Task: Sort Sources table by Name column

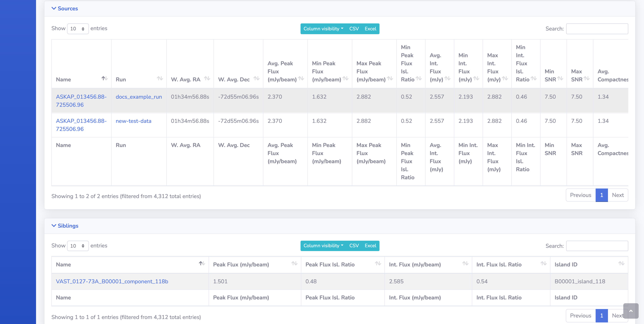Action: (81, 79)
